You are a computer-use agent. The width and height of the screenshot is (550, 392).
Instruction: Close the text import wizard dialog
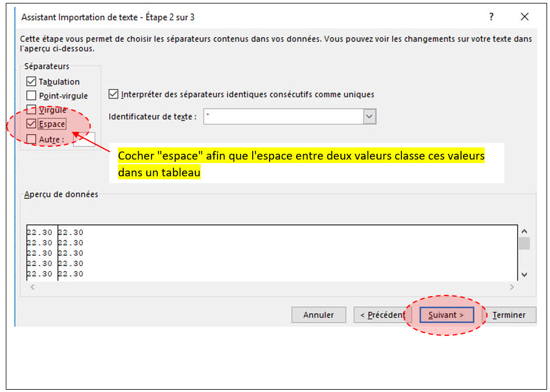pos(525,17)
